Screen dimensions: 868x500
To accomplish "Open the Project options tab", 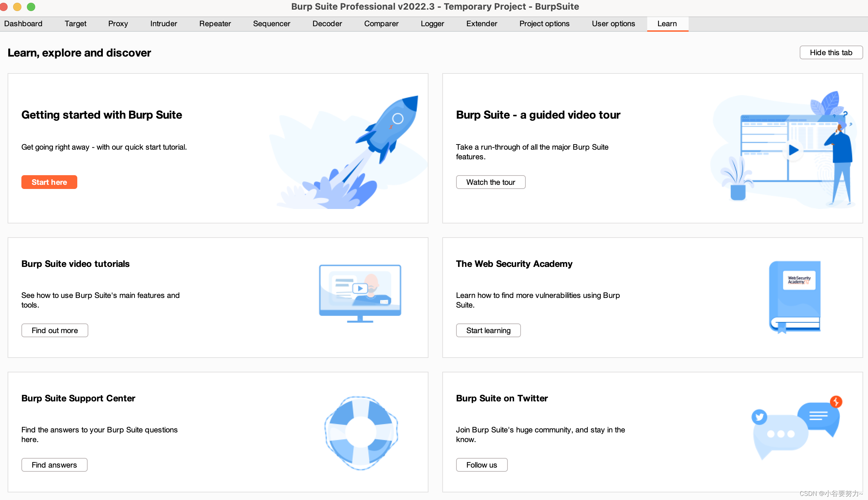I will [544, 24].
